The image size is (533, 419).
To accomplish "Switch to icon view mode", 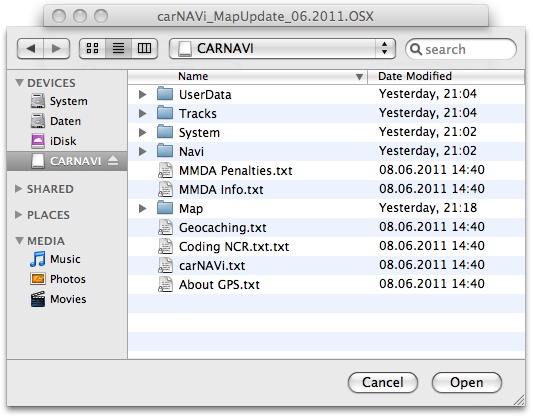I will coord(92,49).
